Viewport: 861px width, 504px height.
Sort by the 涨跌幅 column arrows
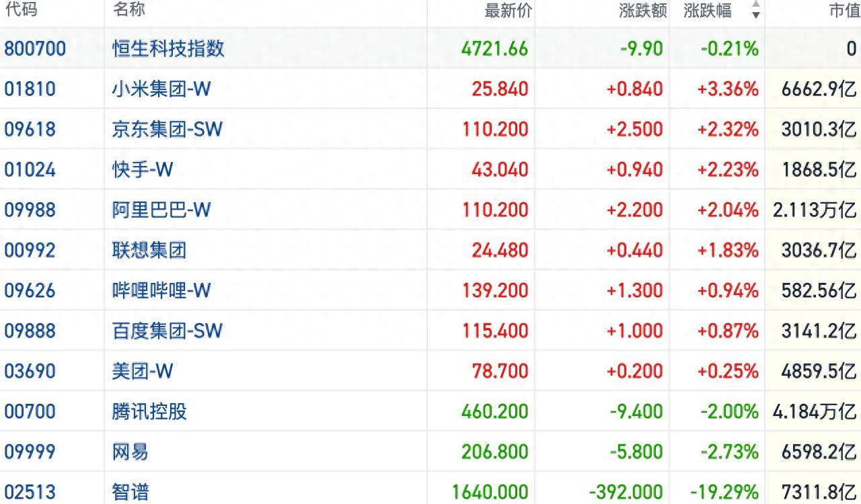[x=756, y=10]
